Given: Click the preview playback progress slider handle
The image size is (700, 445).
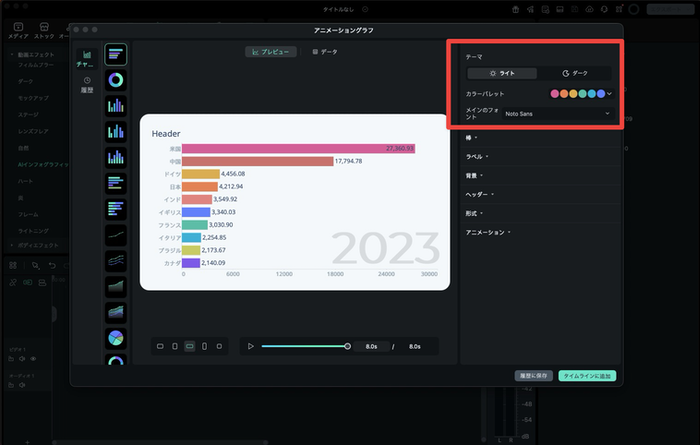Looking at the screenshot, I should coord(347,346).
